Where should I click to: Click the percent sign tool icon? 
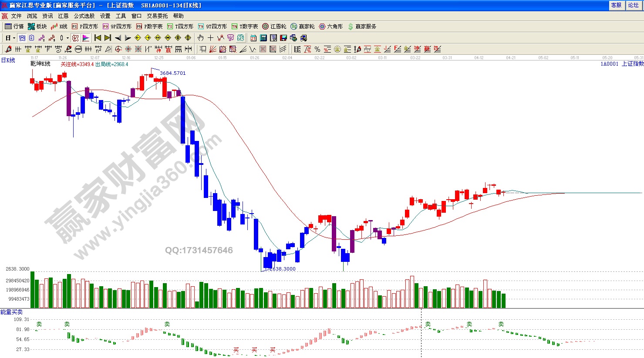[x=317, y=49]
